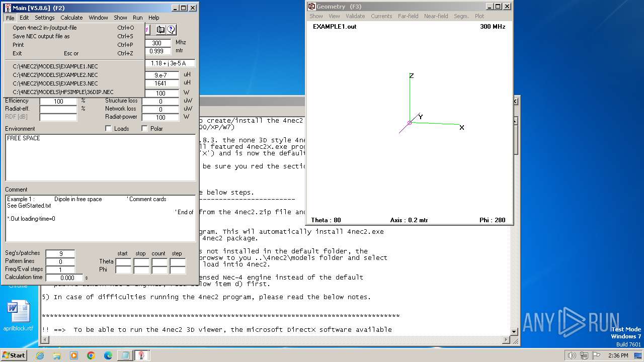
Task: Click the Network loss value field
Action: pos(160,109)
